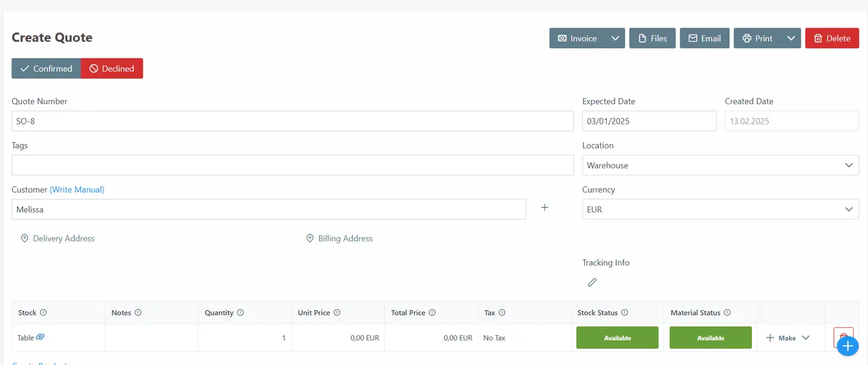Click the Customer field showing Melissa

(269, 209)
